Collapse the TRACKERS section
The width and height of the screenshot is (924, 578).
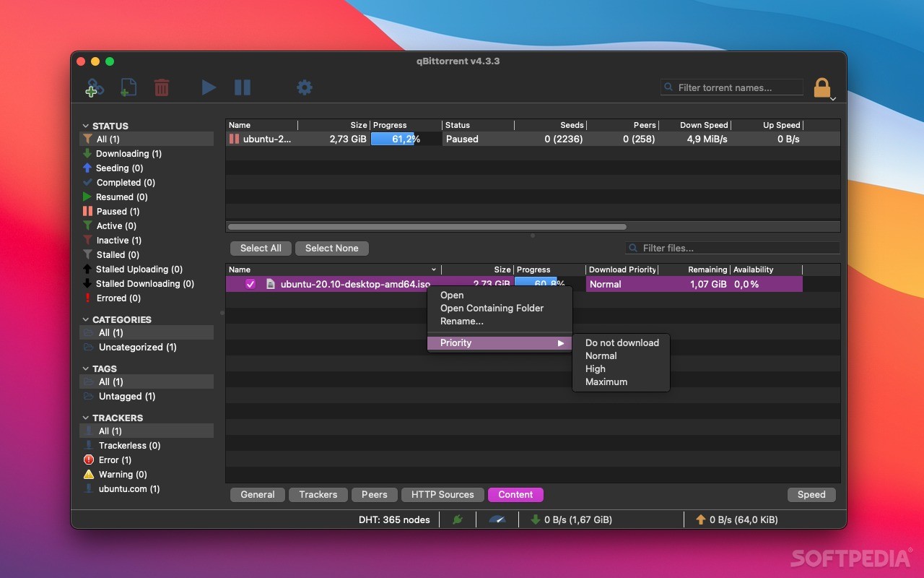click(x=86, y=418)
